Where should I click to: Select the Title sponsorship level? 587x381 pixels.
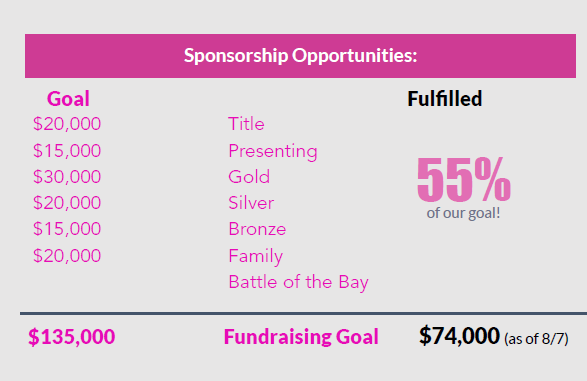[246, 124]
